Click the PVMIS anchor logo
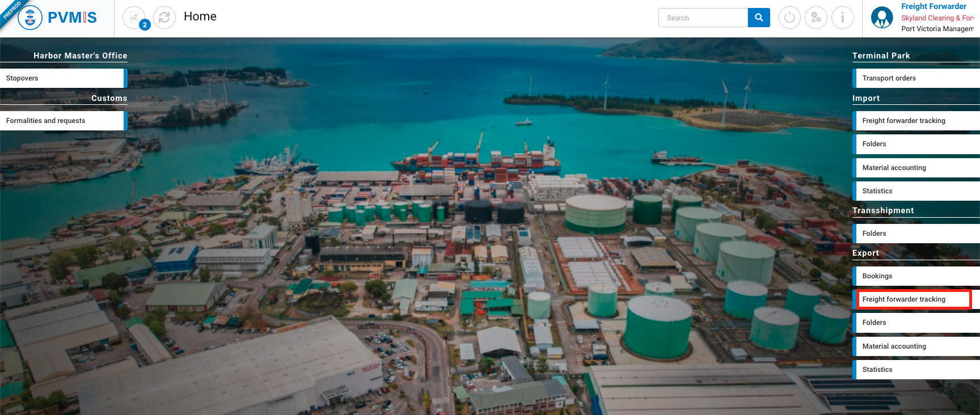Image resolution: width=980 pixels, height=415 pixels. click(30, 18)
